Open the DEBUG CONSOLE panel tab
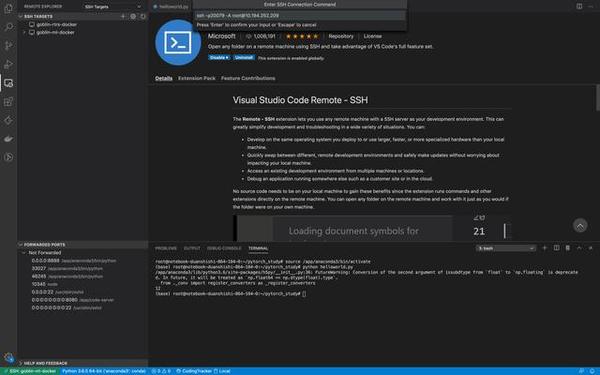Screen dimensions: 600x375 tap(224, 248)
